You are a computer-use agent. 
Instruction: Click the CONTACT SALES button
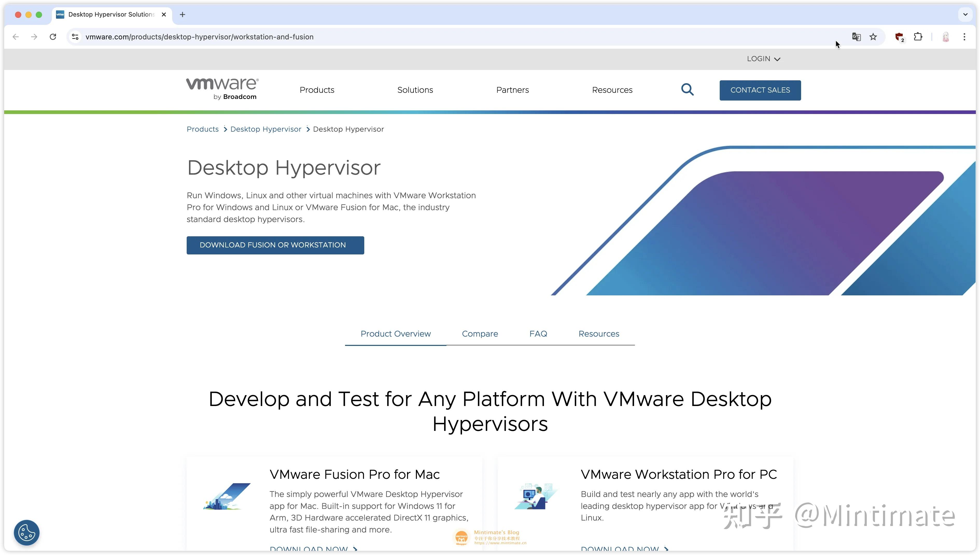coord(760,90)
